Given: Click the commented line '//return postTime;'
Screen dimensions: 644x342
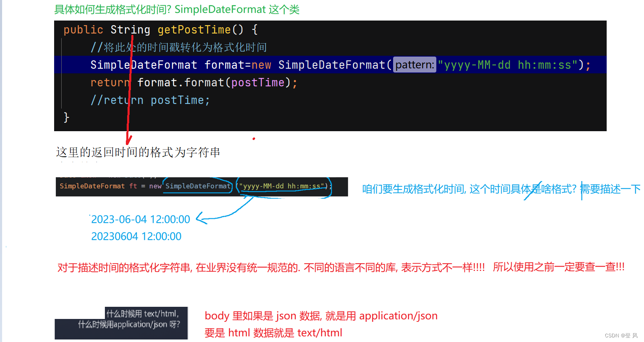Looking at the screenshot, I should tap(150, 100).
